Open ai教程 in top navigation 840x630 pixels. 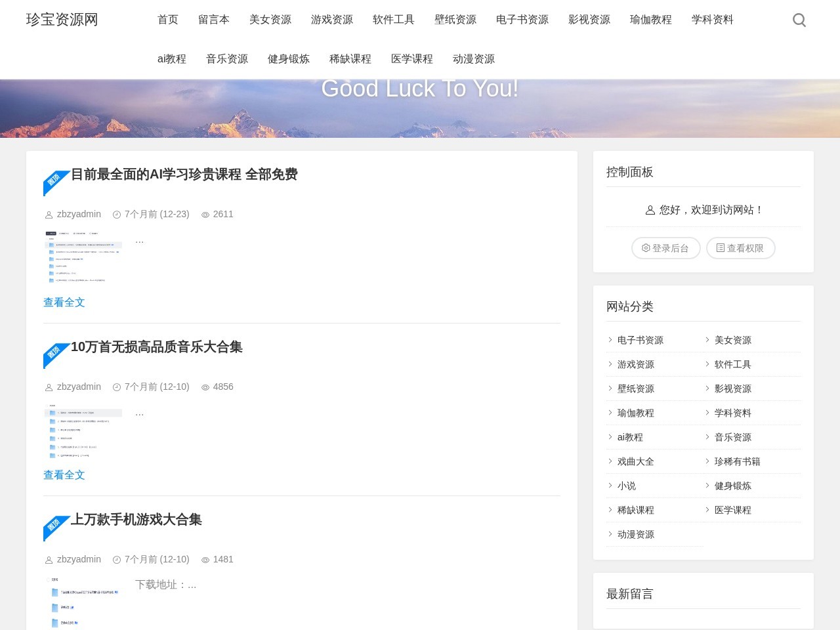click(172, 59)
